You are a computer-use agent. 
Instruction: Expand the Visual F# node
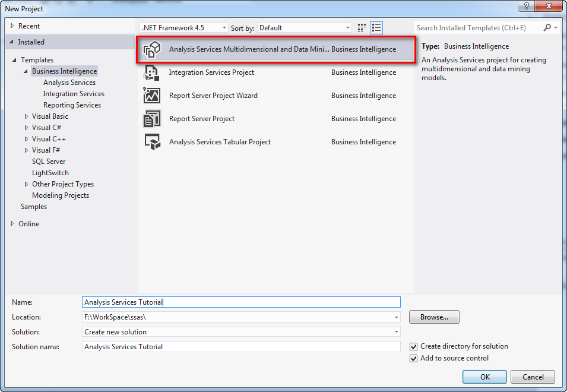(x=26, y=150)
